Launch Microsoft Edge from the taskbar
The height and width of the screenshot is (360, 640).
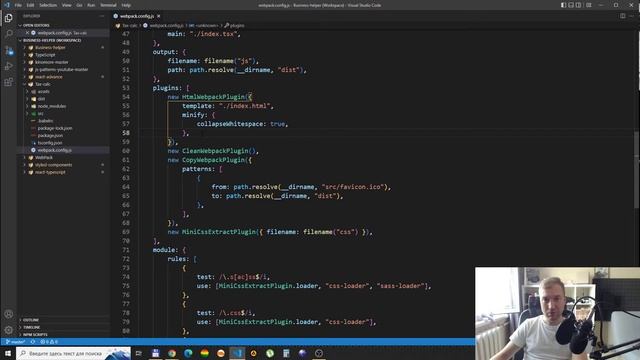(x=188, y=353)
